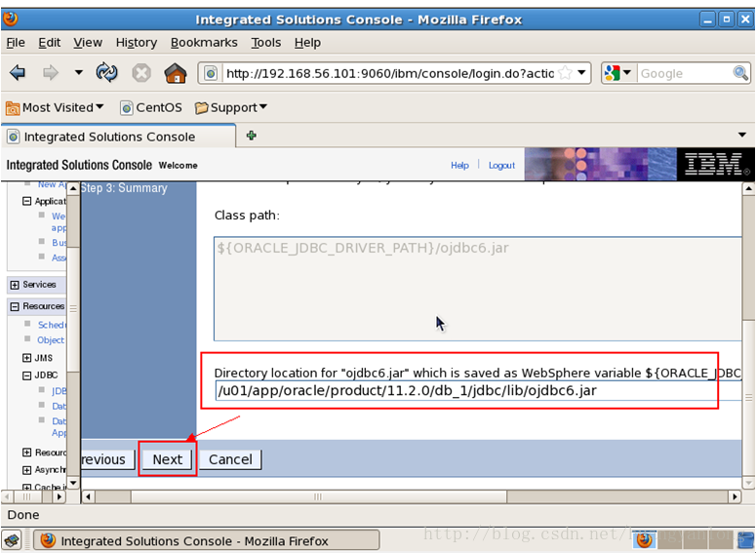Select the Integrated Solutions Console tab

[x=119, y=137]
